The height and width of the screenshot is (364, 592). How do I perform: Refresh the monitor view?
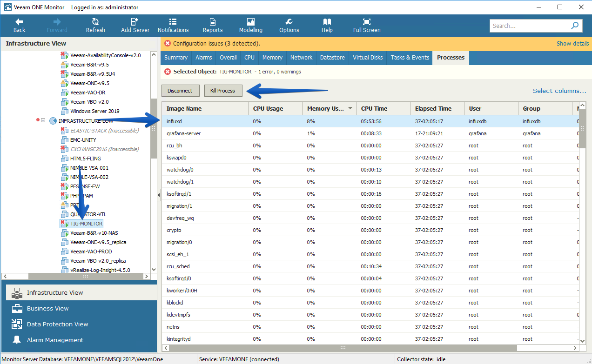[x=95, y=26]
